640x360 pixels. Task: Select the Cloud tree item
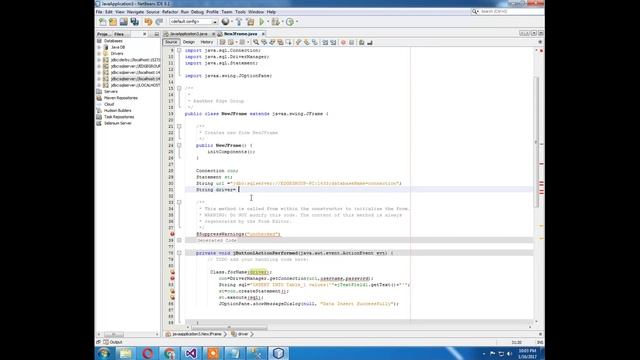[109, 104]
